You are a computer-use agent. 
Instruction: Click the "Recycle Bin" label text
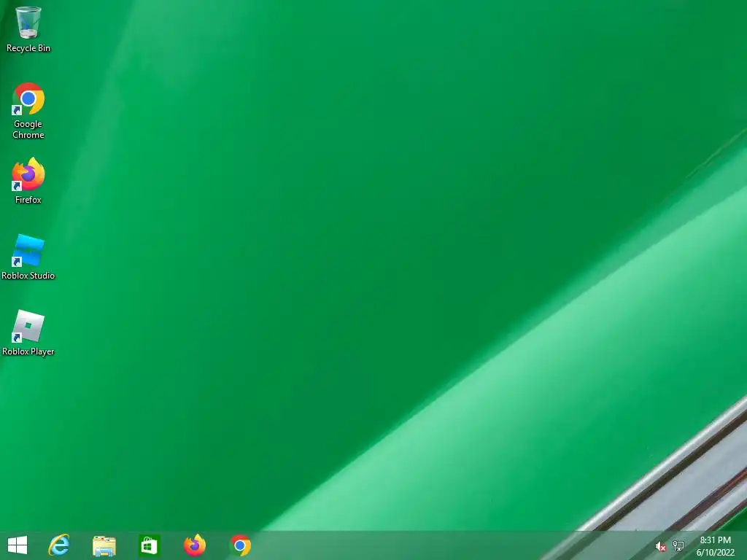[x=28, y=48]
